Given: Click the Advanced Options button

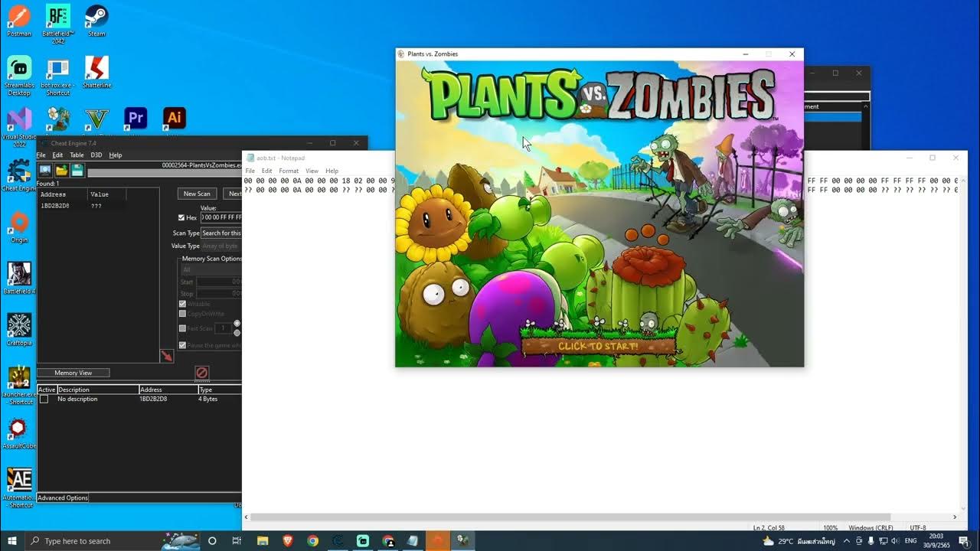Looking at the screenshot, I should 63,497.
